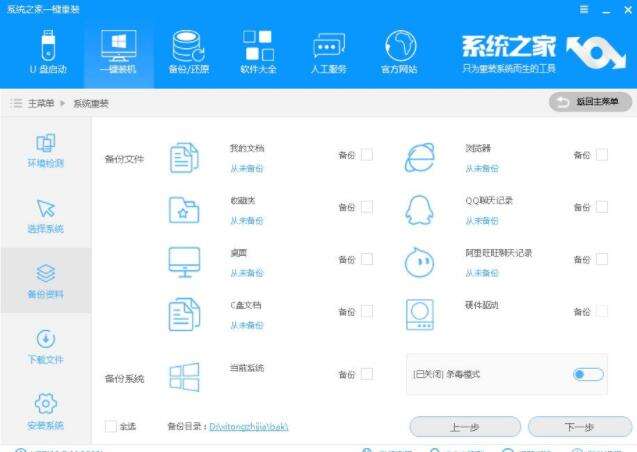Screen dimensions: 637x452
Task: Check the 硬件驱动 backup checkbox
Action: point(602,311)
